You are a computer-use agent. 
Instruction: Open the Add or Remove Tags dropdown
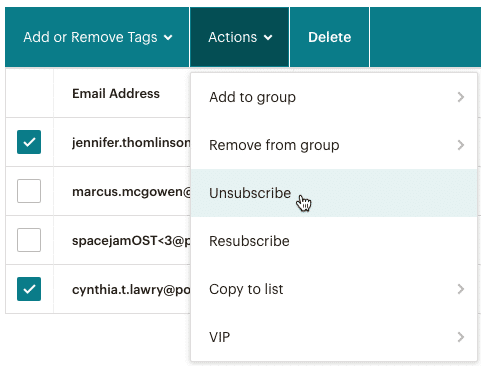coord(97,37)
